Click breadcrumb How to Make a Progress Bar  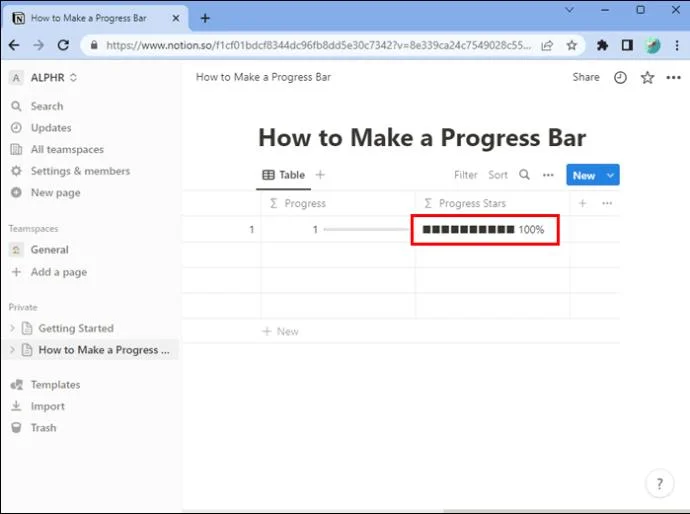tap(263, 77)
